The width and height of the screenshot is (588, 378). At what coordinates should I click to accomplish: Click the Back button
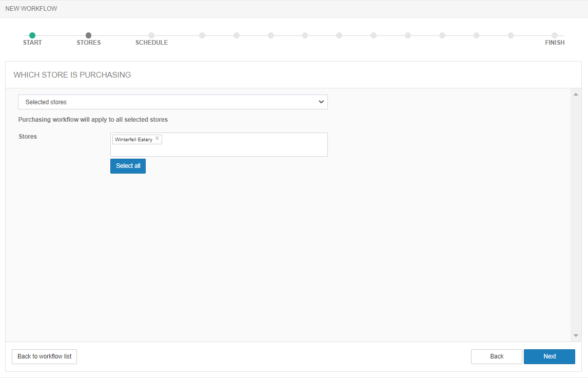click(x=496, y=356)
